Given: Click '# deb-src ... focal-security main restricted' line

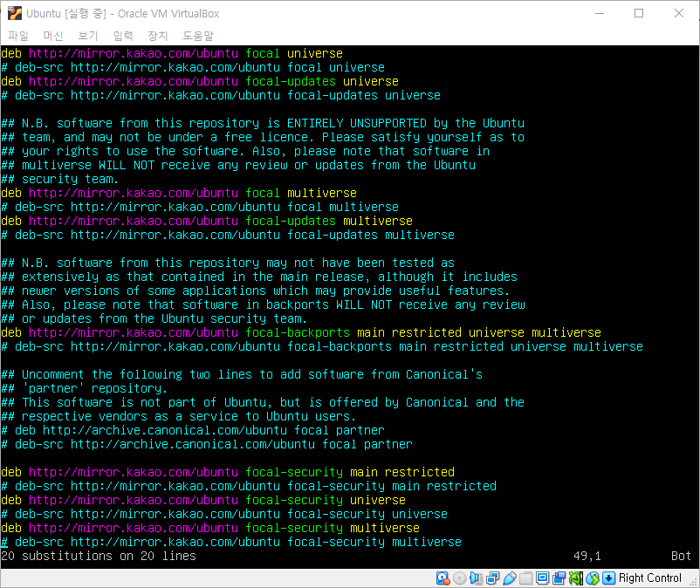Looking at the screenshot, I should point(249,486).
